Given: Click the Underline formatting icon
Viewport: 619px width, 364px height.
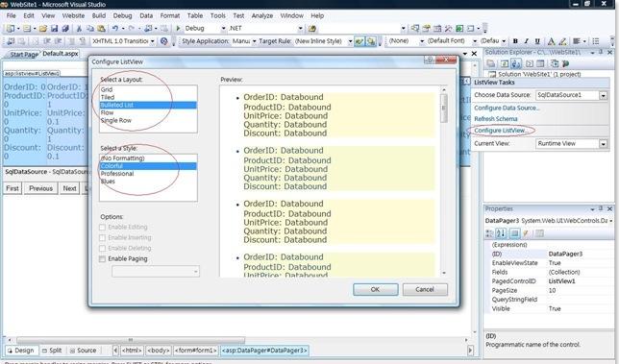Looking at the screenshot, I should click(537, 41).
